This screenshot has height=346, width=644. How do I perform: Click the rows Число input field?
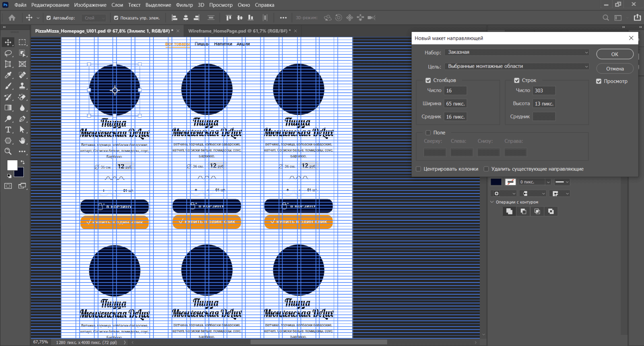pyautogui.click(x=544, y=91)
